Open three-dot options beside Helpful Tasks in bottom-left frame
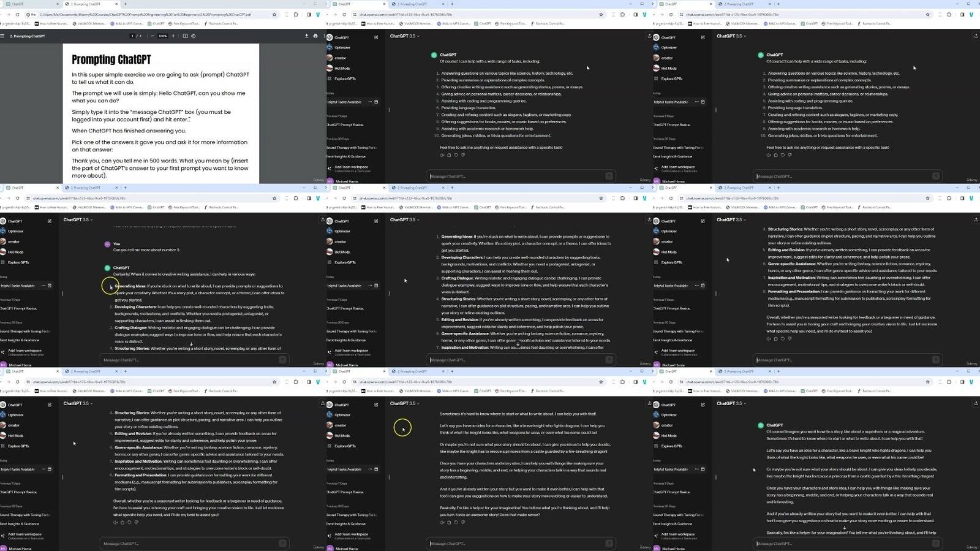This screenshot has height=551, width=980. coord(43,469)
